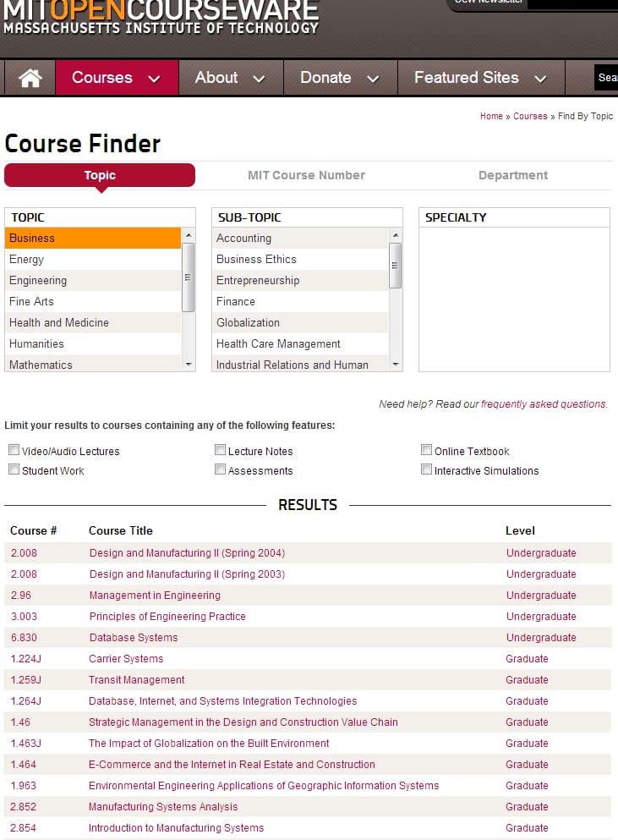
Task: Open the Donate dropdown menu
Action: (340, 78)
